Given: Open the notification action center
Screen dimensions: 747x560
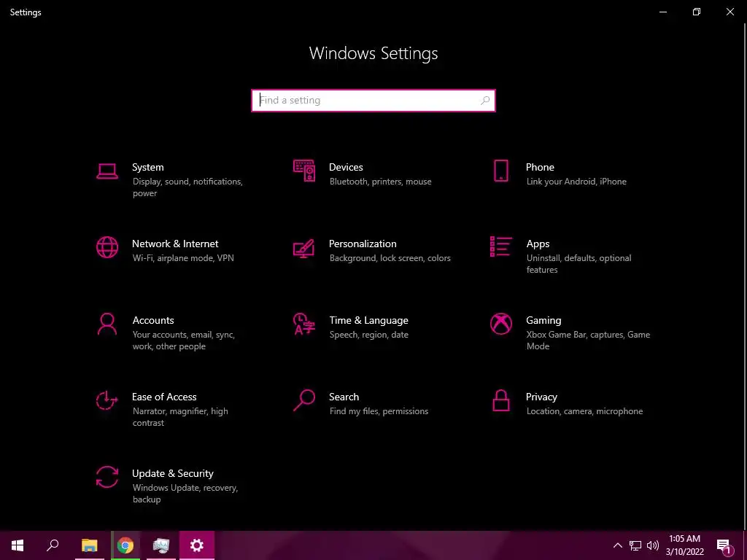Looking at the screenshot, I should point(724,546).
